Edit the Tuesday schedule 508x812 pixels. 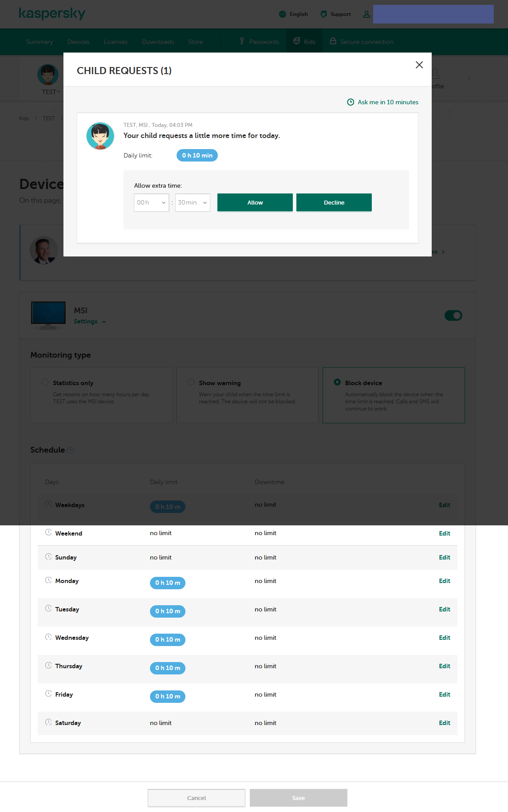tap(445, 609)
